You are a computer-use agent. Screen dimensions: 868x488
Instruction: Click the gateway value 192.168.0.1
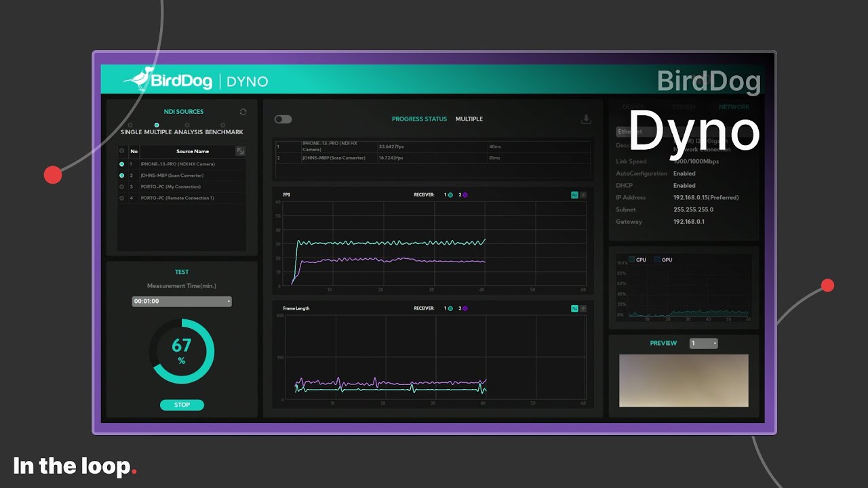pos(689,222)
